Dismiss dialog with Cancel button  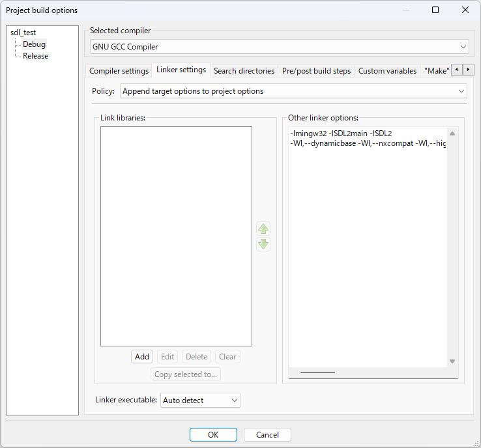point(267,434)
